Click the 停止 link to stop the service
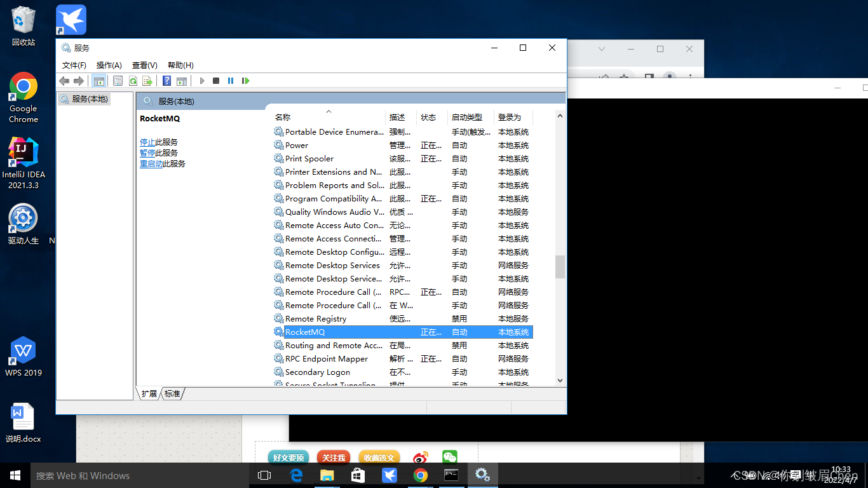868x488 pixels. (x=147, y=142)
